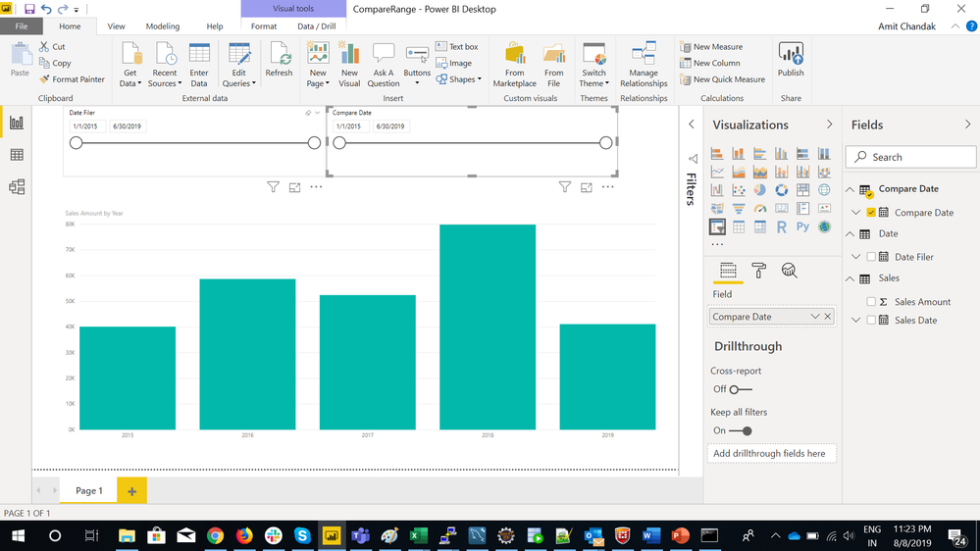Image resolution: width=980 pixels, height=551 pixels.
Task: Open More options under Compare Date slicer
Action: coord(607,187)
